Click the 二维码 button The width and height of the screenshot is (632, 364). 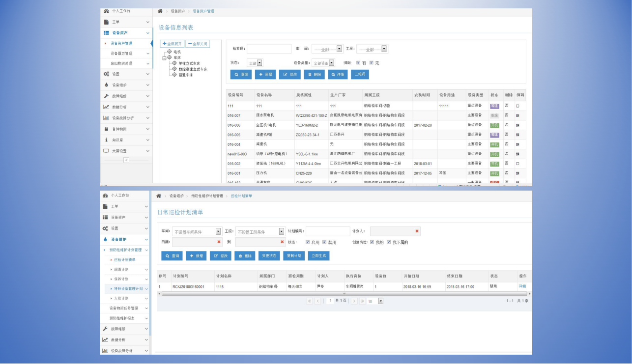point(359,74)
